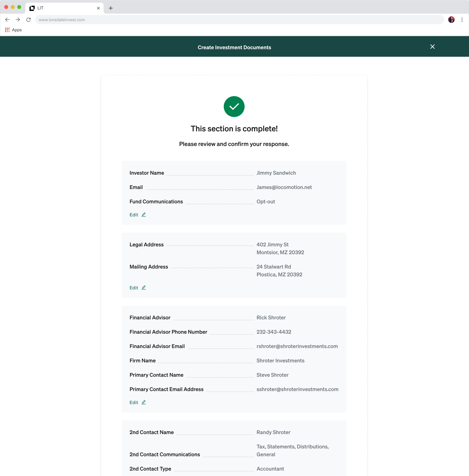Click the phone number 232-343-4432

274,332
